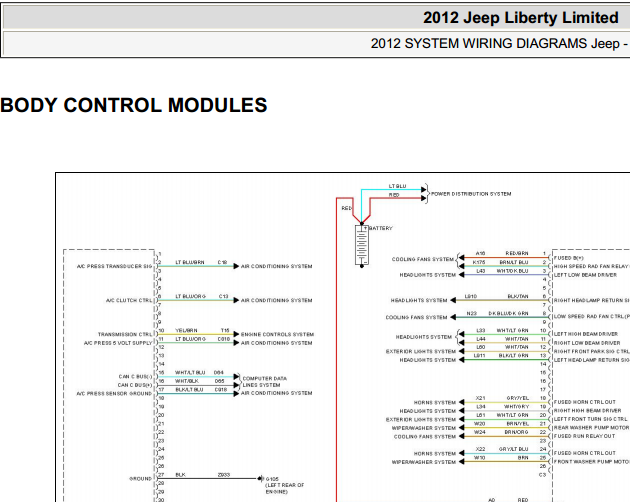Click 'WHT/GRY' wire color on L34
This screenshot has width=630, height=502.
coord(516,407)
